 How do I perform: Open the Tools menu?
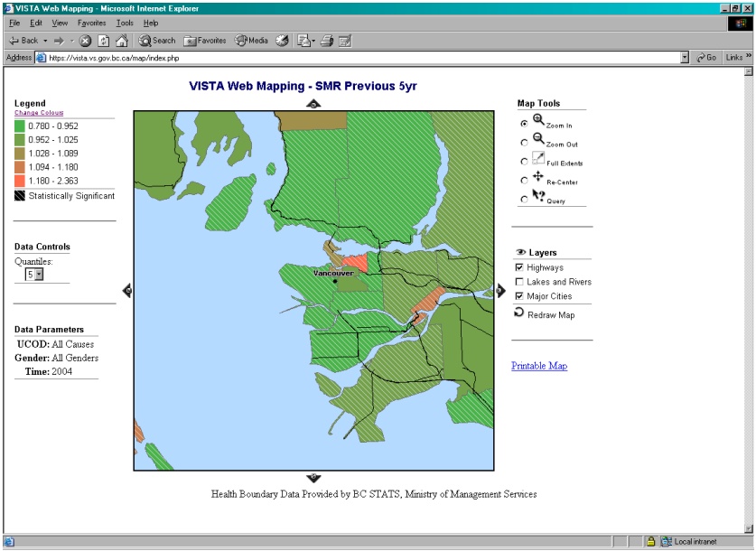click(125, 23)
